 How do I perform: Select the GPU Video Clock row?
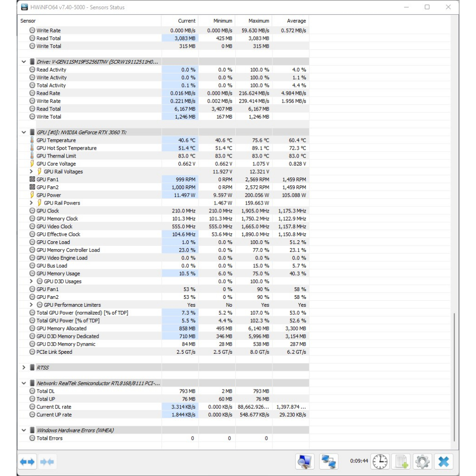pyautogui.click(x=164, y=226)
